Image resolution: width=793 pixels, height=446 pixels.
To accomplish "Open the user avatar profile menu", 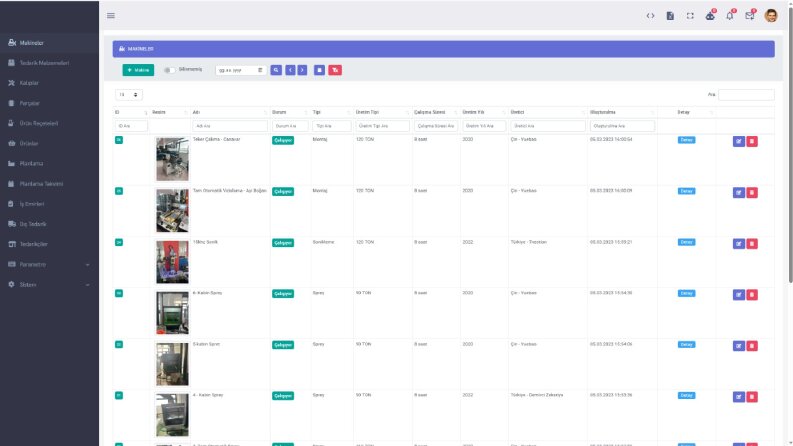I will click(771, 16).
